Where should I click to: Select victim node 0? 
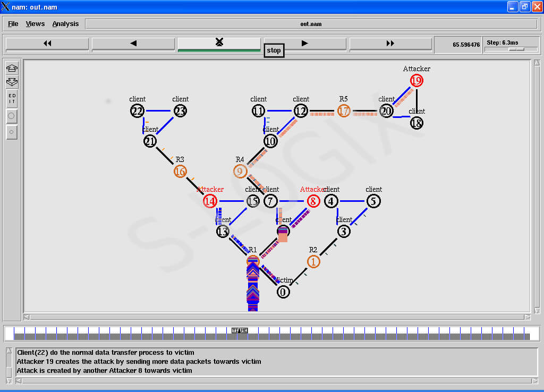(x=283, y=292)
